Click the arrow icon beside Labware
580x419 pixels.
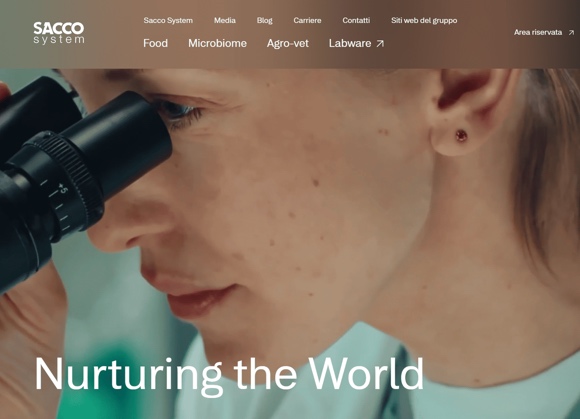pos(380,44)
